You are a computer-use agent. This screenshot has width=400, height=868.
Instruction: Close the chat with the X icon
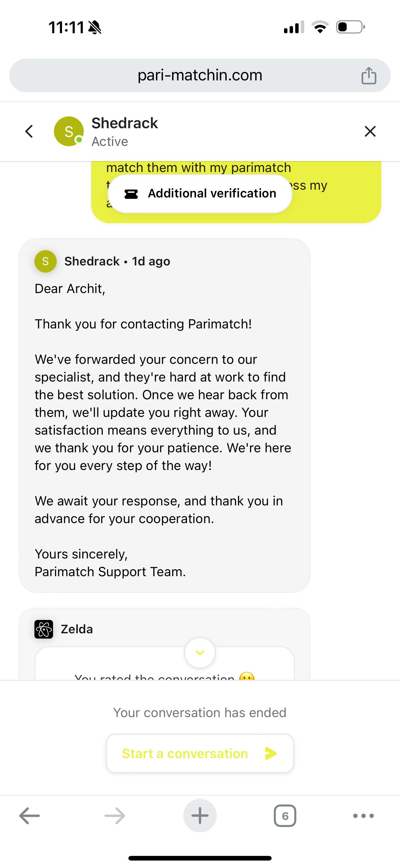coord(370,131)
